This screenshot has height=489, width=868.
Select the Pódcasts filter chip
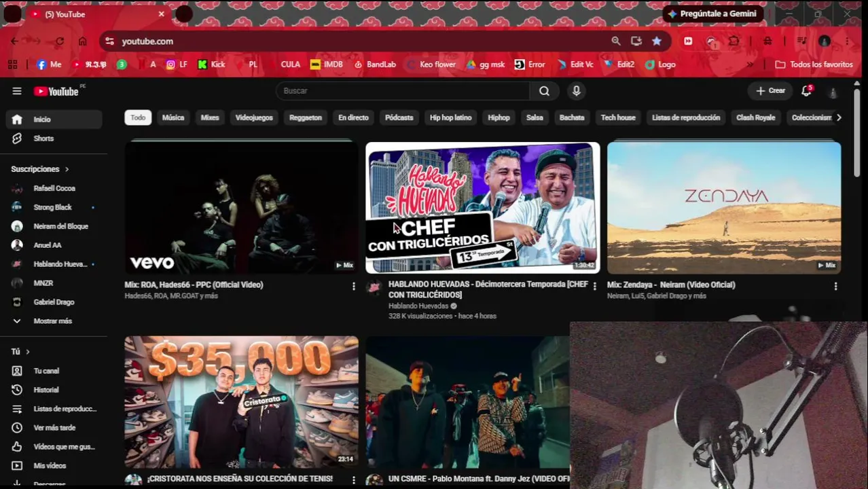399,117
